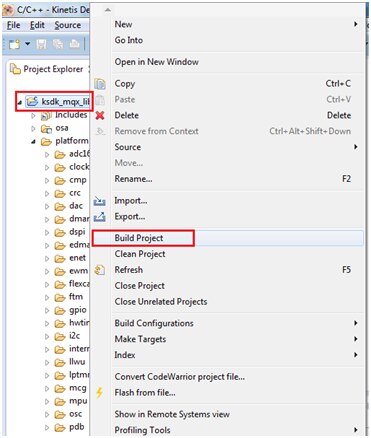Screen dimensions: 371x438
Task: Open the Source menu in menu bar
Action: coord(68,25)
